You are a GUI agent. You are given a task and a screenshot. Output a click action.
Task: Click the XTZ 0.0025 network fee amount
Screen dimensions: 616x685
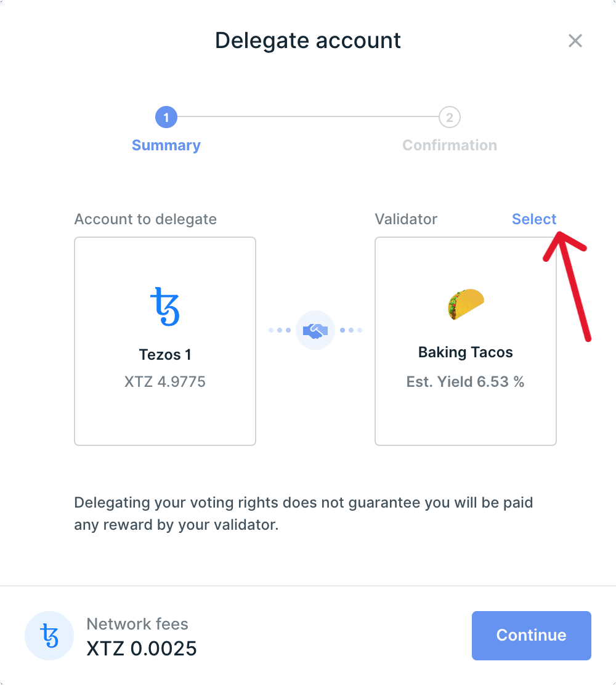tap(142, 649)
